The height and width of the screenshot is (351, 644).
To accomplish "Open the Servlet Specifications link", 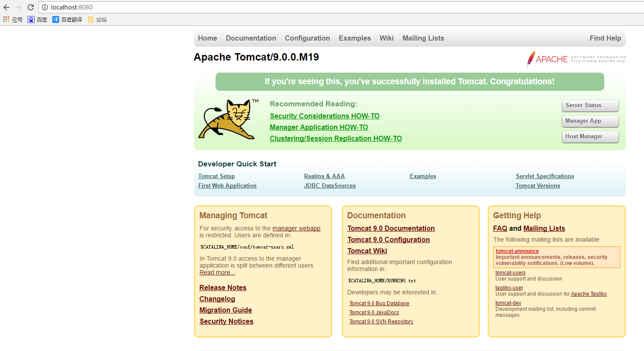I will coord(545,176).
